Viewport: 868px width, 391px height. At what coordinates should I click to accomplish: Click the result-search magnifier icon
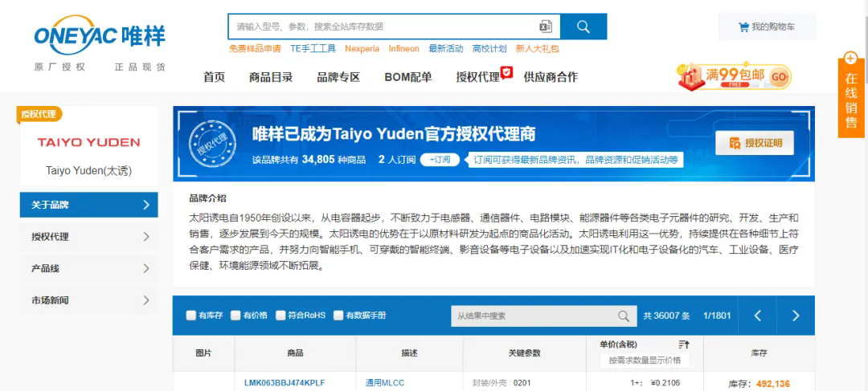(x=624, y=316)
